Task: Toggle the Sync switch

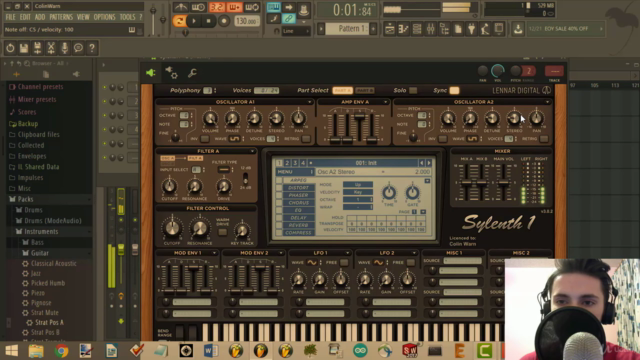Action: tap(454, 90)
